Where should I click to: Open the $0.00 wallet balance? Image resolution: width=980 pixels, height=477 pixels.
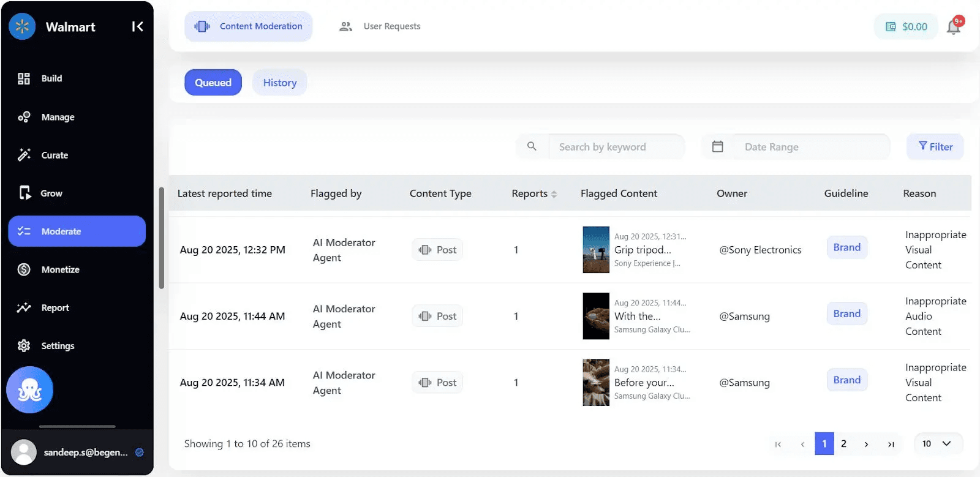[906, 26]
